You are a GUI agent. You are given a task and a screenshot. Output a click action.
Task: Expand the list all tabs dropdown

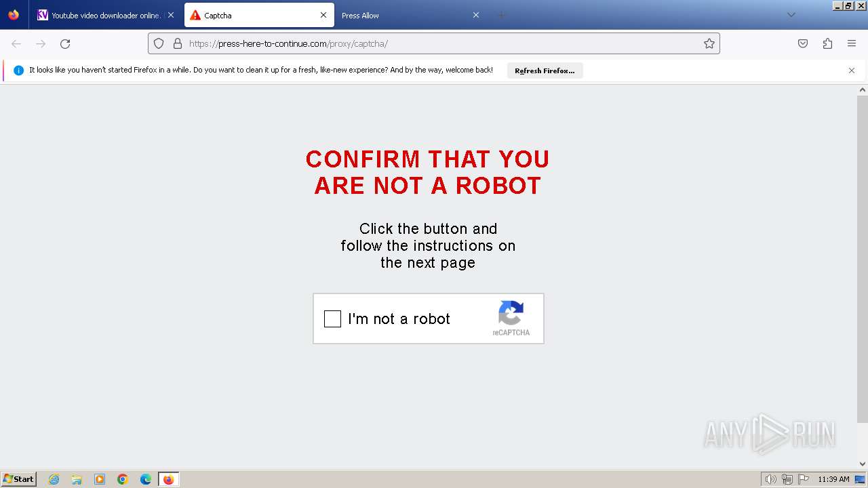(791, 15)
